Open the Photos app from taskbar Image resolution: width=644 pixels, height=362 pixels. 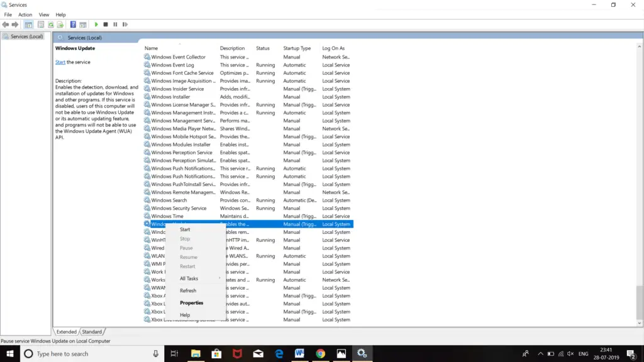pos(341,353)
